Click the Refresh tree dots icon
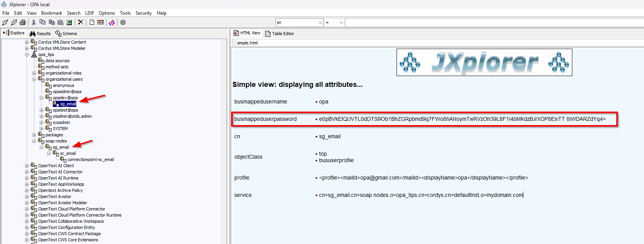 pos(112,22)
